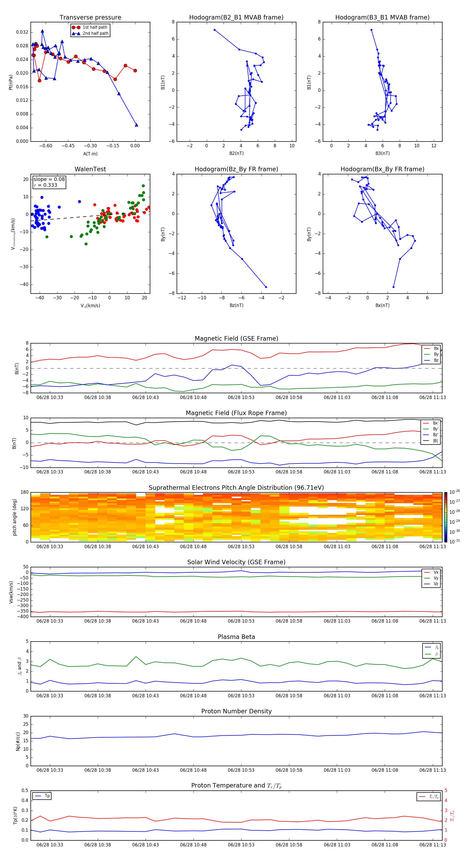Click the 'Vz' legend entry
473x868 pixels.
pyautogui.click(x=431, y=584)
